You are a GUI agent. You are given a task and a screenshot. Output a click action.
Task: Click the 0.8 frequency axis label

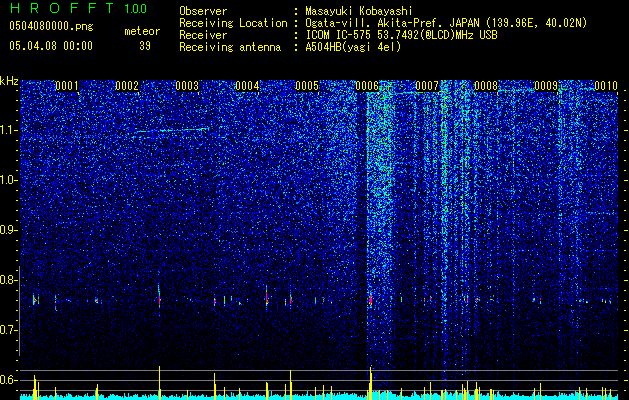coord(9,280)
